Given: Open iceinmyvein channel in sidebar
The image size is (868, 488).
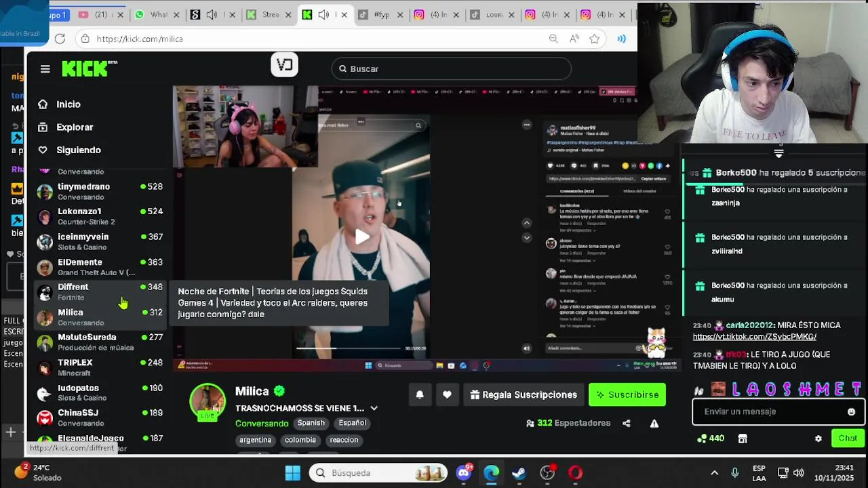Looking at the screenshot, I should point(100,241).
